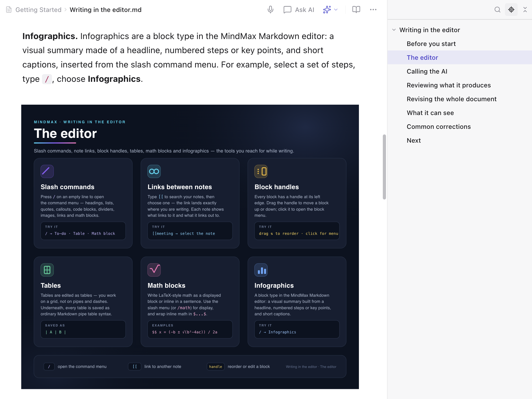Screen dimensions: 532x399
Task: Jump to 'What it can see'
Action: 430,113
